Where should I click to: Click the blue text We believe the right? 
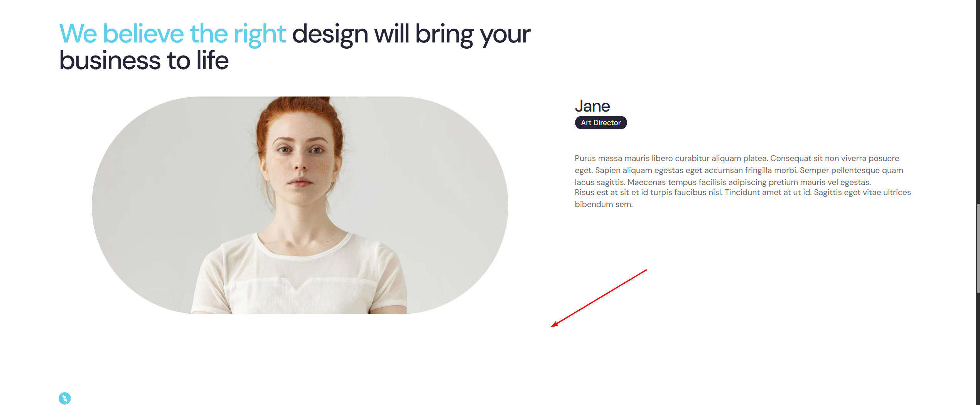click(x=172, y=34)
